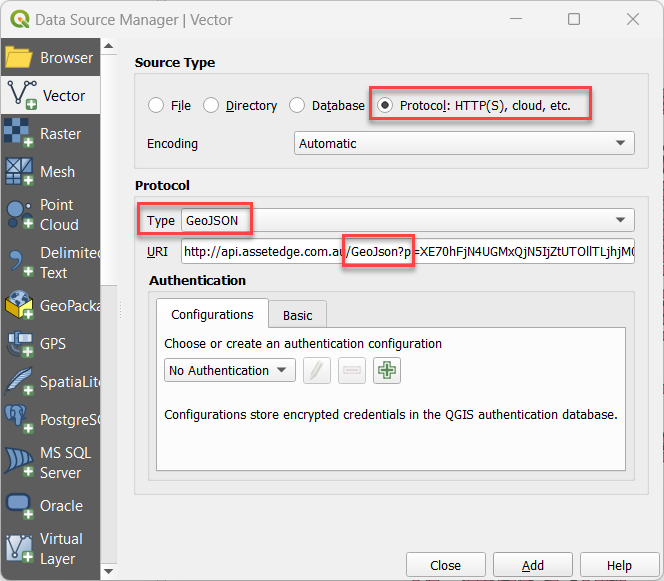Minimize the Data Source Manager window
Screen dimensions: 664x581
tap(516, 19)
